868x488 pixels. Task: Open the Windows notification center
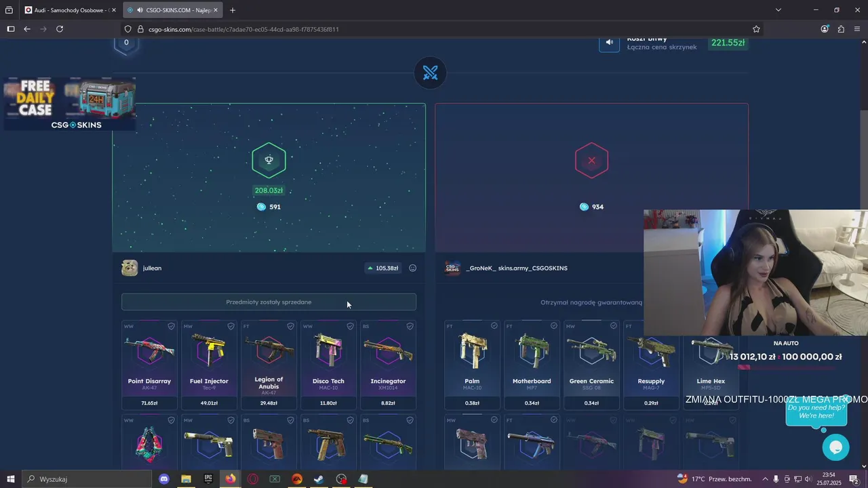(x=854, y=479)
